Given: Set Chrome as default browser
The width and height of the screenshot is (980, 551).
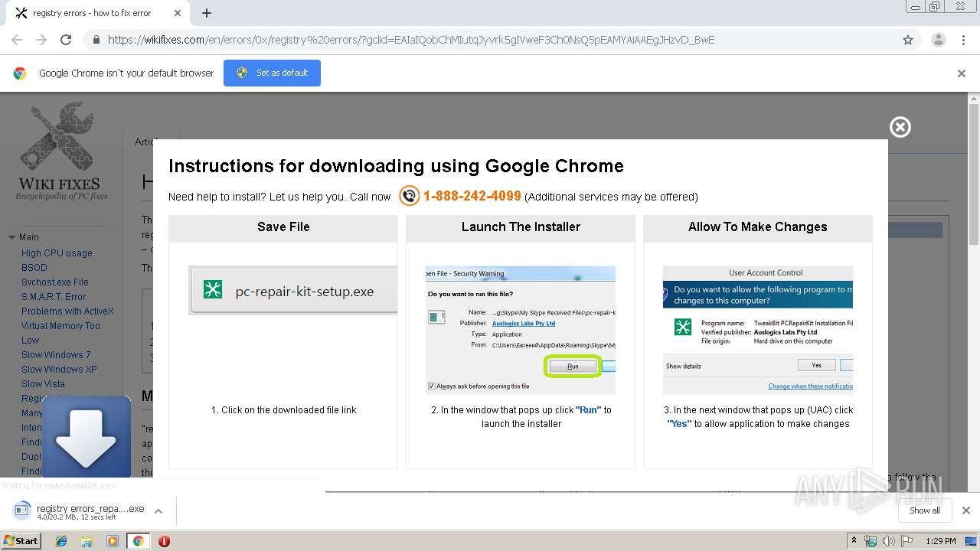Looking at the screenshot, I should click(272, 73).
